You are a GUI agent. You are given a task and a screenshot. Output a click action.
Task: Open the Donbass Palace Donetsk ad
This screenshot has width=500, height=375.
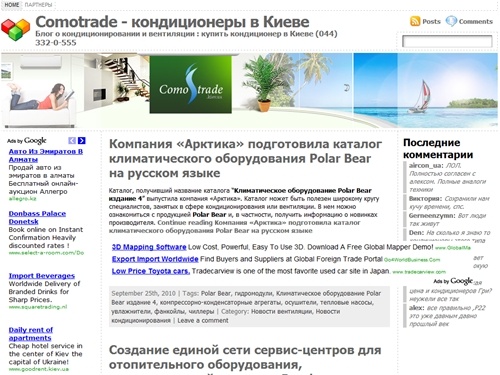(37, 217)
